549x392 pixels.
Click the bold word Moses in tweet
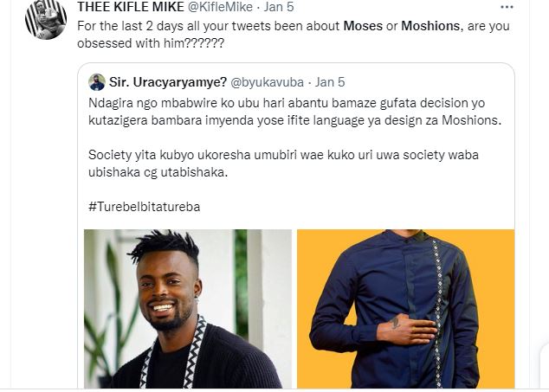click(363, 26)
